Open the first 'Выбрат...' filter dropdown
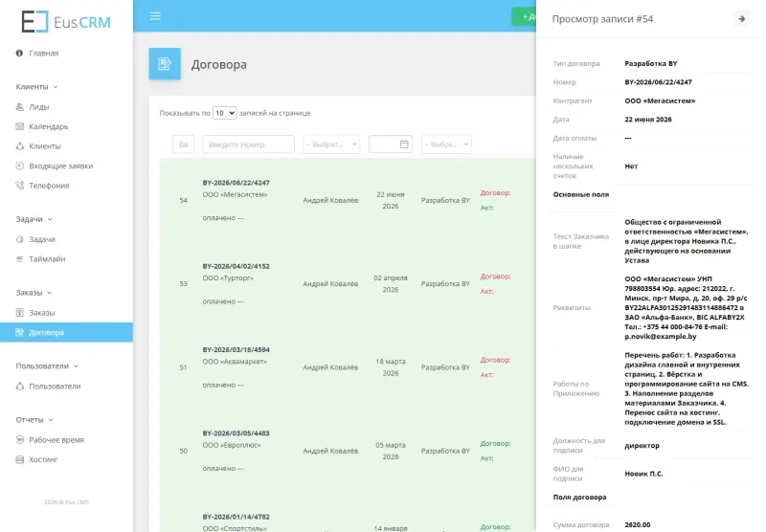This screenshot has height=532, width=766. point(331,144)
